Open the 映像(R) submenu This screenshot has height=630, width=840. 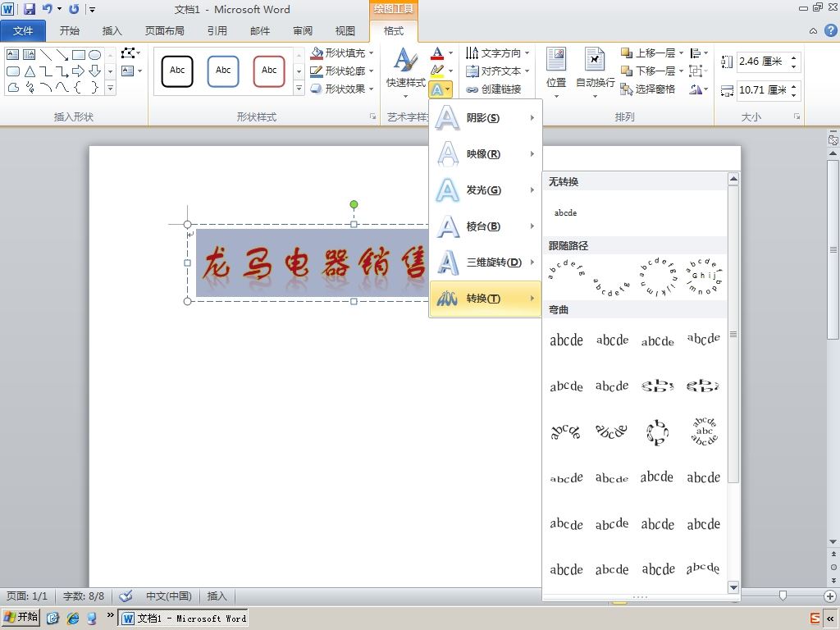coord(486,154)
